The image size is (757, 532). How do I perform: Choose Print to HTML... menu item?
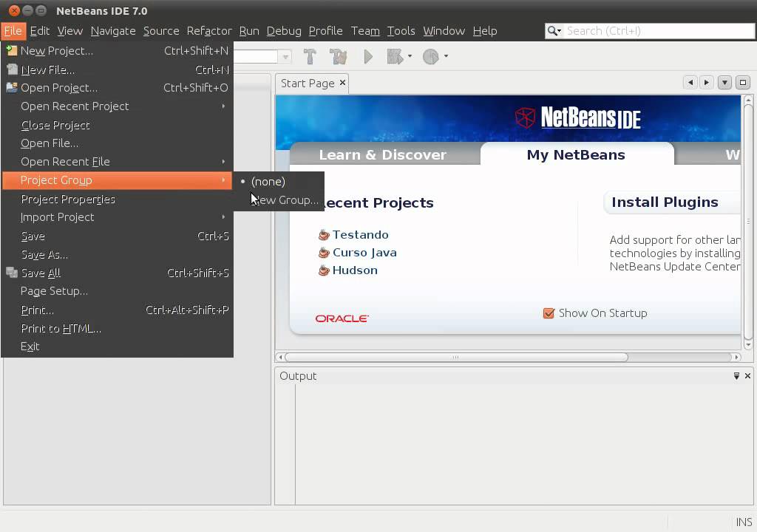point(118,328)
